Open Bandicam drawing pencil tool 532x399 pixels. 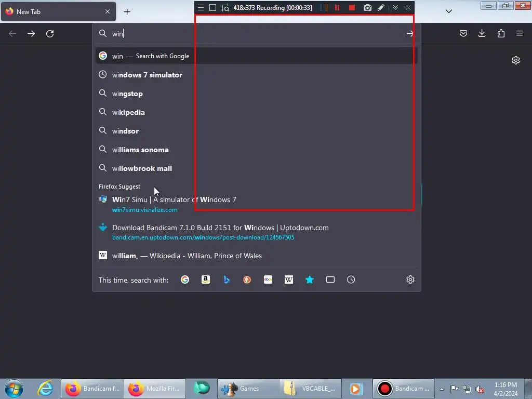coord(381,7)
